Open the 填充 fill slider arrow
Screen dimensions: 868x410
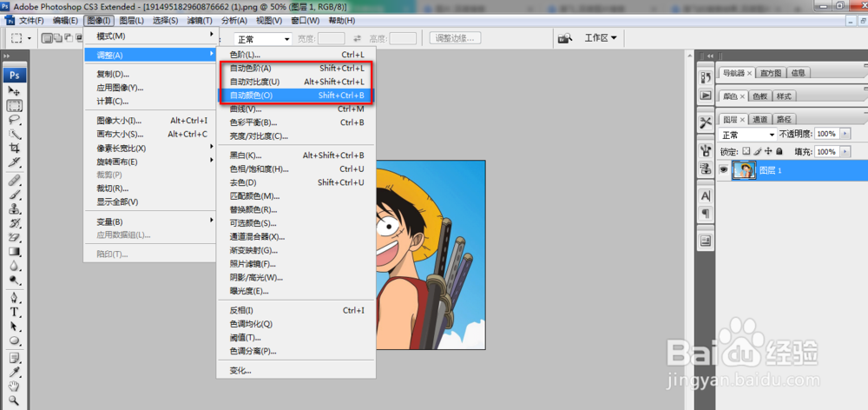[845, 151]
